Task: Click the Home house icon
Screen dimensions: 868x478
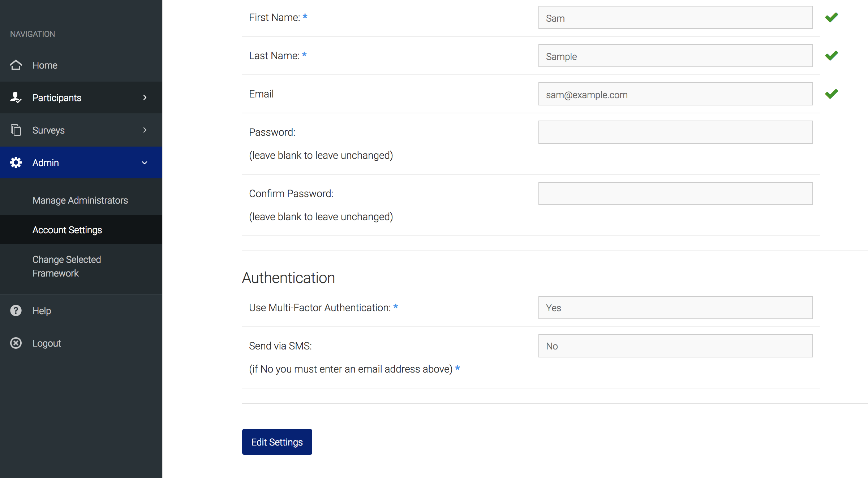Action: tap(16, 65)
